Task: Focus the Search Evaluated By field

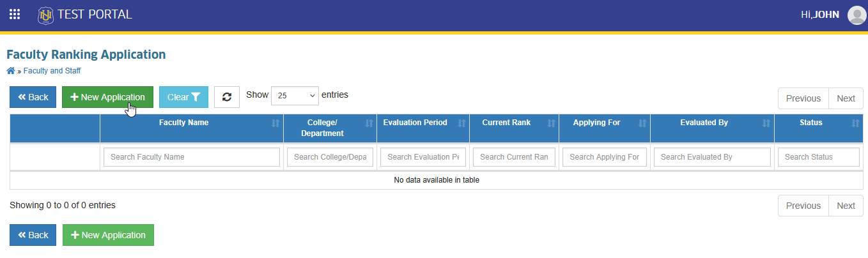Action: tap(712, 157)
